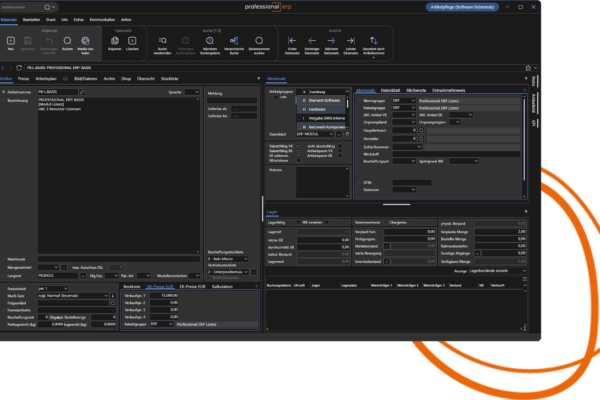Open Kommunikation menu
The image size is (600, 400).
tap(102, 20)
